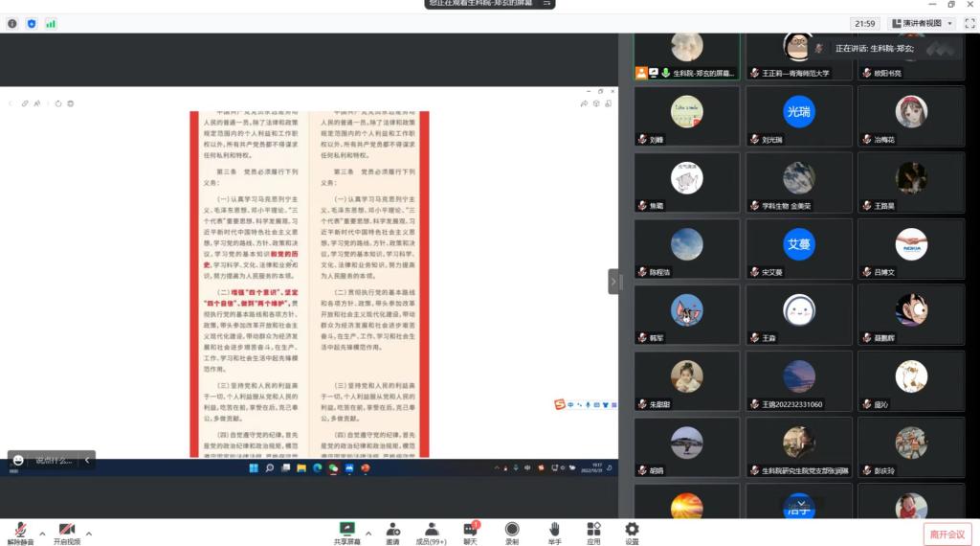Screen dimensions: 980x546
Task: Start recording with the 录制 icon
Action: coord(512,530)
